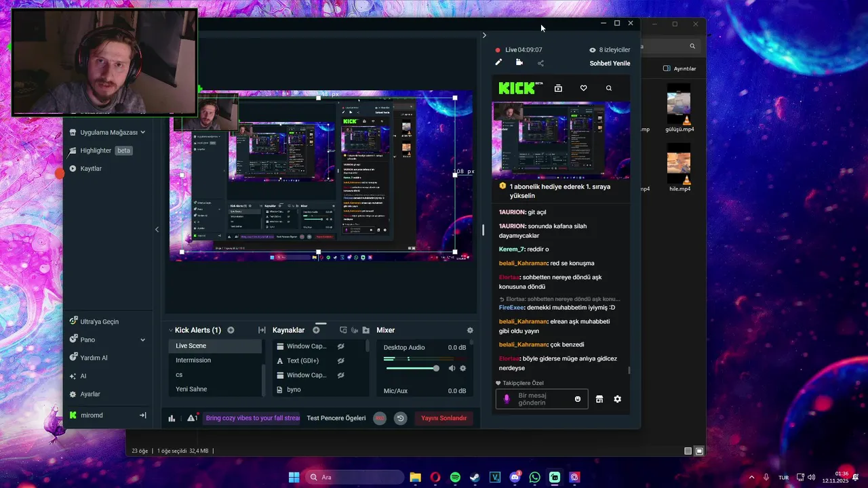Click the Kick logo in chat
This screenshot has width=868, height=488.
tap(521, 88)
